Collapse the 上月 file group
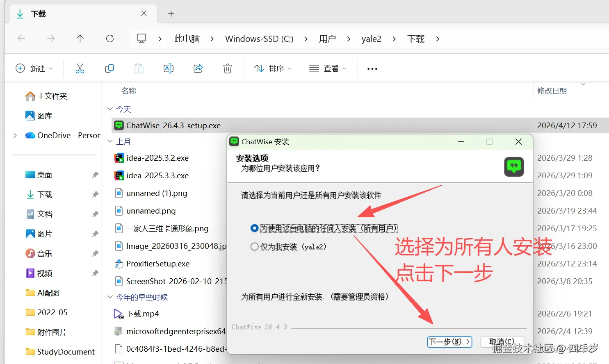The image size is (609, 364). [x=110, y=141]
